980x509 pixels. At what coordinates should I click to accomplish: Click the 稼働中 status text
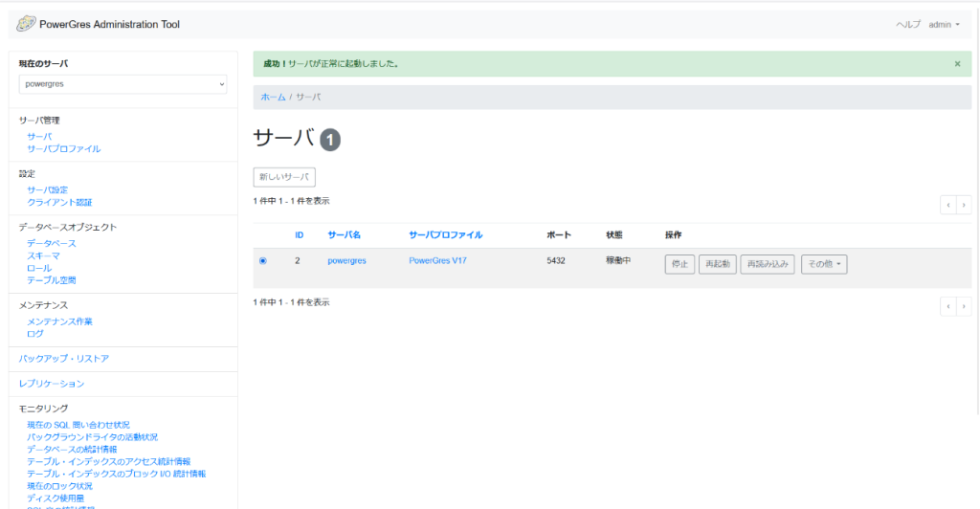coord(618,260)
